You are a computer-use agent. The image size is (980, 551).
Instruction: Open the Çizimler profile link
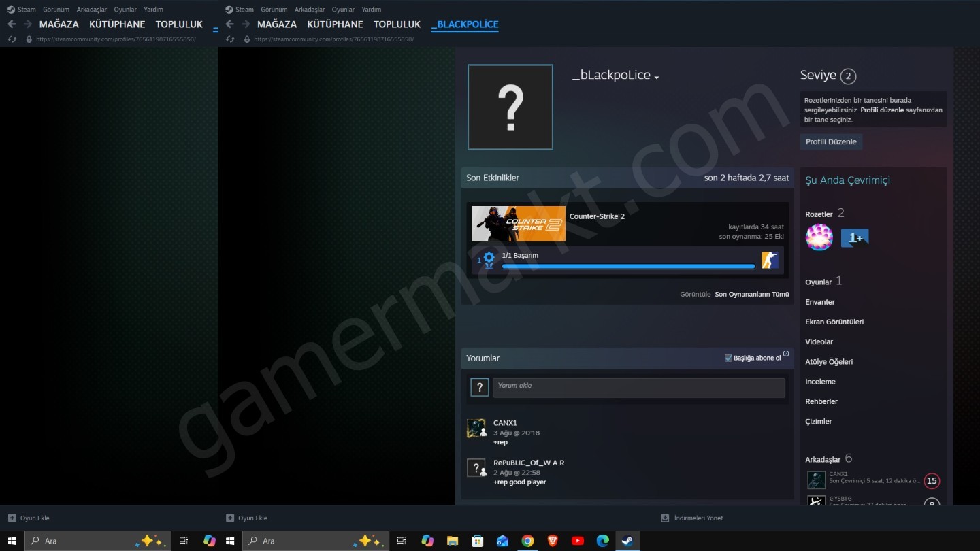coord(819,421)
